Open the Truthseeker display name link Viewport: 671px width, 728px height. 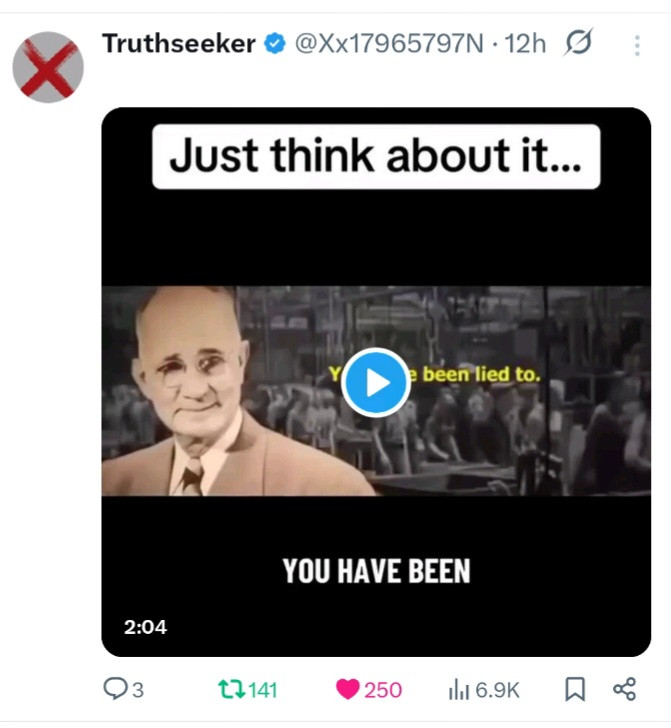[x=179, y=43]
